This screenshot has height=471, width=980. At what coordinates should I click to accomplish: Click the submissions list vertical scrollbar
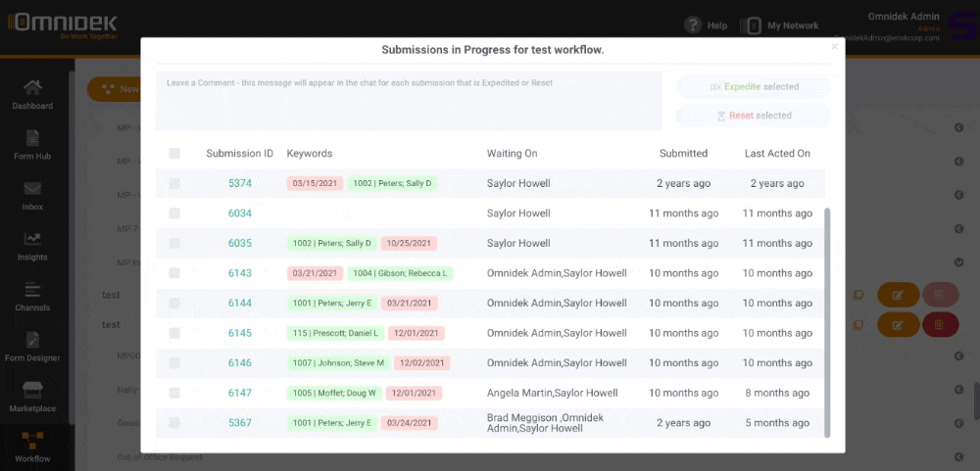pos(827,322)
